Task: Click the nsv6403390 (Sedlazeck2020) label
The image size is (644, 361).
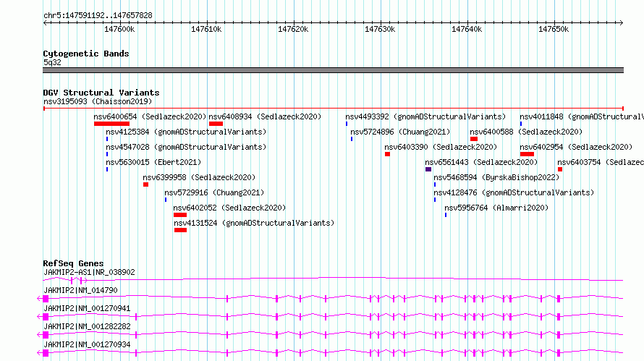Action: tap(441, 147)
